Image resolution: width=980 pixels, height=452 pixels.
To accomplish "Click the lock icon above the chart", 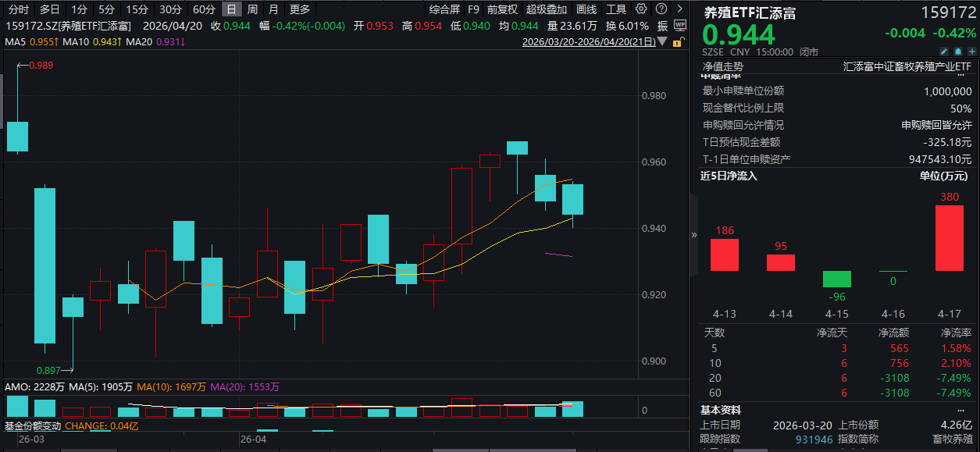I will tap(679, 42).
